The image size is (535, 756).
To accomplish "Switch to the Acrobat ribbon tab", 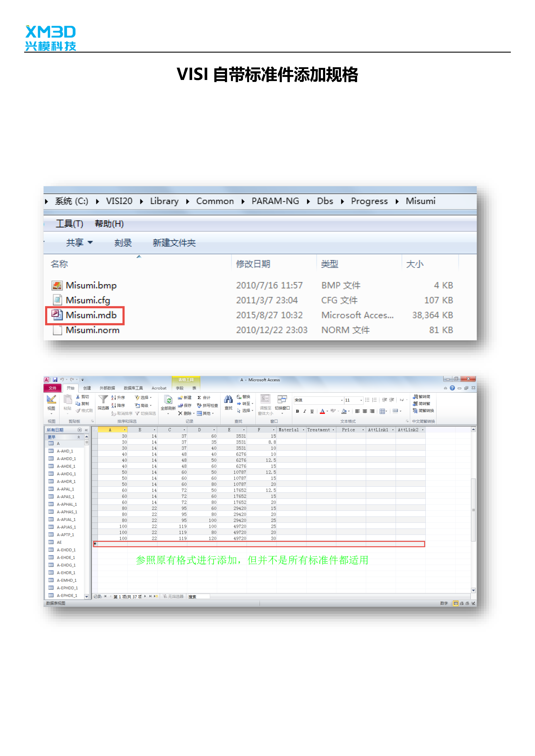I will click(x=159, y=388).
